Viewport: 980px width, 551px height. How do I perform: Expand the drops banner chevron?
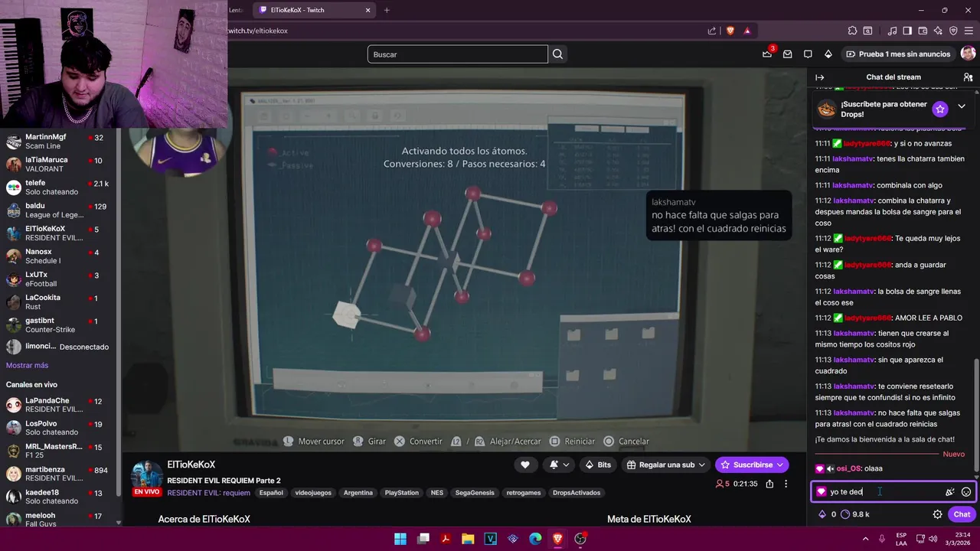click(962, 106)
